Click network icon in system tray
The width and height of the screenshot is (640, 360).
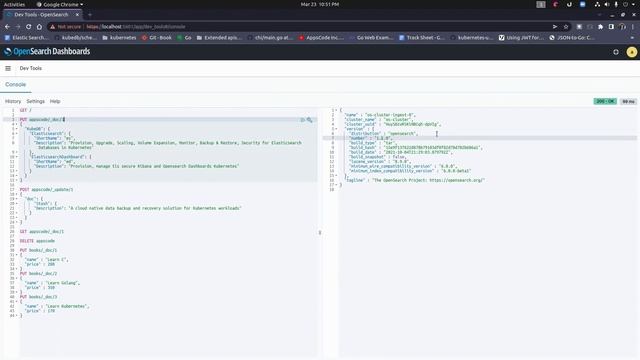597,4
